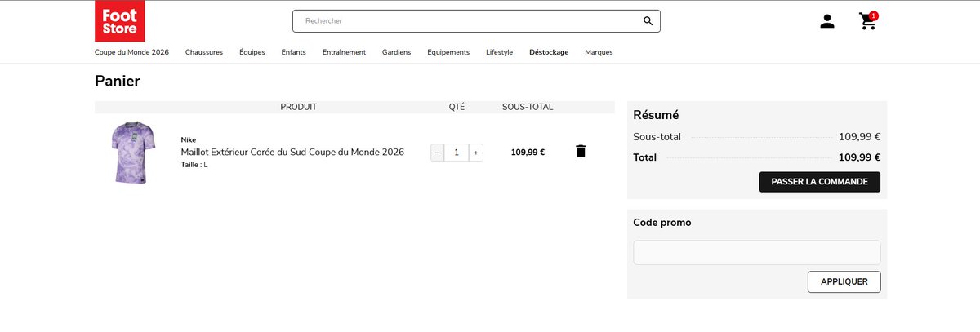The width and height of the screenshot is (980, 332).
Task: Click the search magnifier icon
Action: coord(648,21)
